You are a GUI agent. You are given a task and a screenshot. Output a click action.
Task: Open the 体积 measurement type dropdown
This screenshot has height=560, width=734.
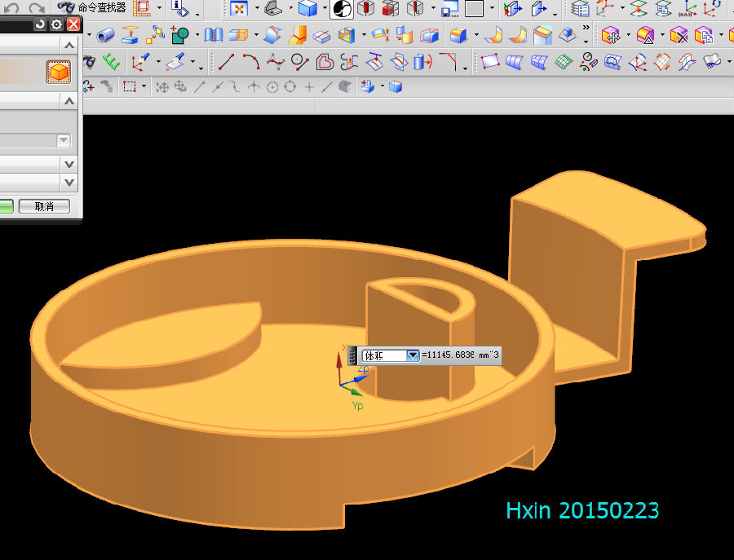pos(413,355)
